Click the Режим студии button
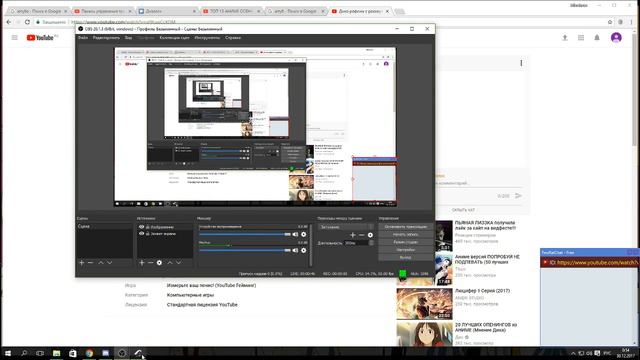 click(405, 242)
